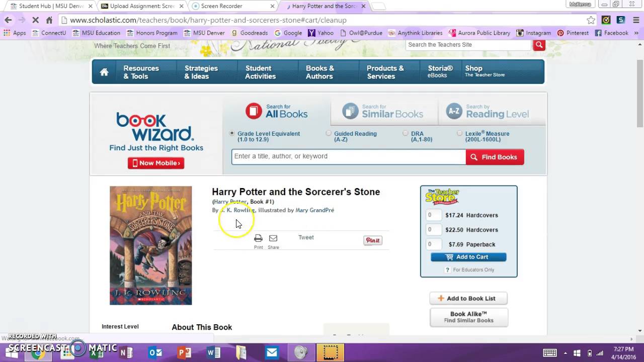Click the Find Books button
Viewport: 644px width, 362px height.
[x=495, y=157]
